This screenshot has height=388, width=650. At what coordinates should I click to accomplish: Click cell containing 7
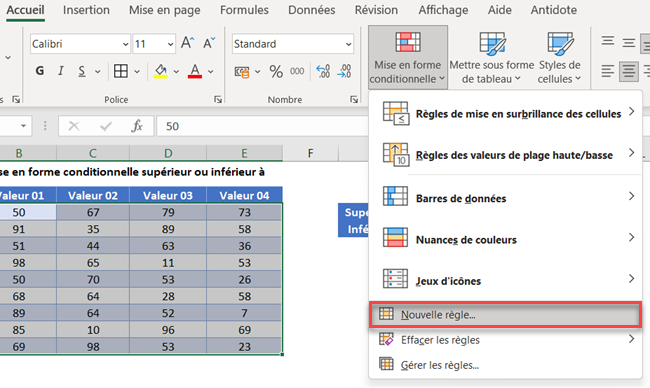point(244,313)
